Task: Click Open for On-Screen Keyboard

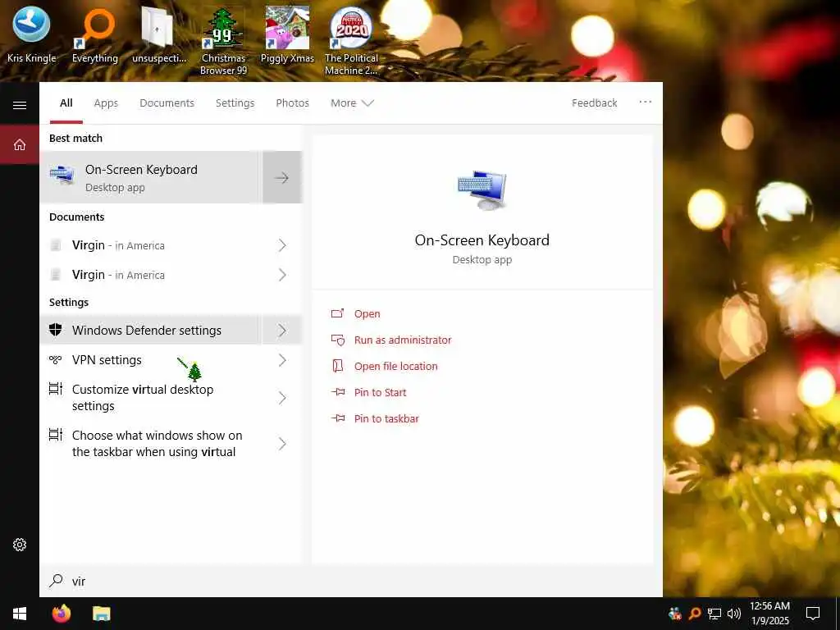Action: 367,314
